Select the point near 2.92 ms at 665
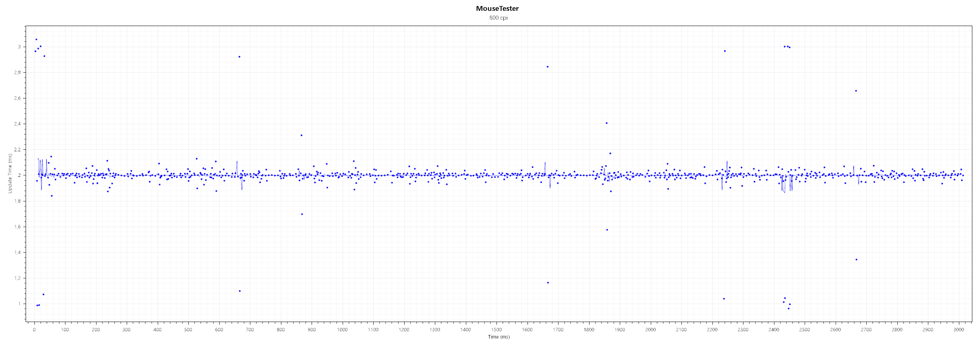This screenshot has height=345, width=980. 239,57
